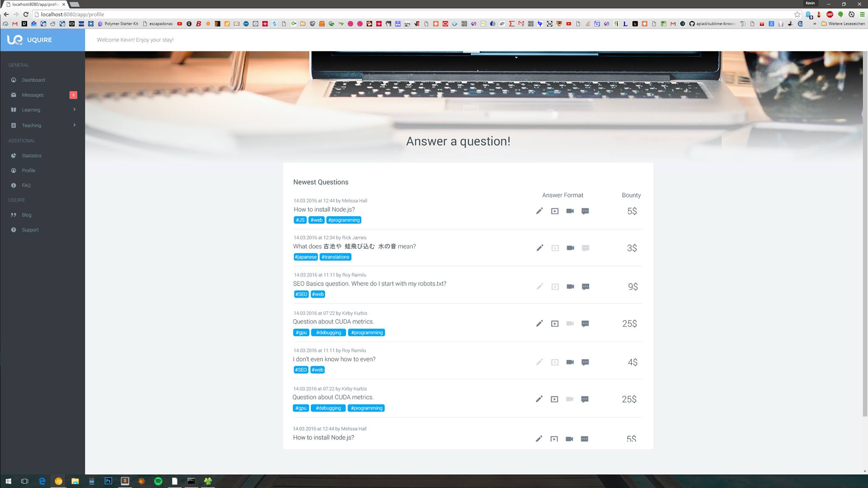This screenshot has height=488, width=868.
Task: Click pencil icon for Node.js question
Action: (x=539, y=211)
